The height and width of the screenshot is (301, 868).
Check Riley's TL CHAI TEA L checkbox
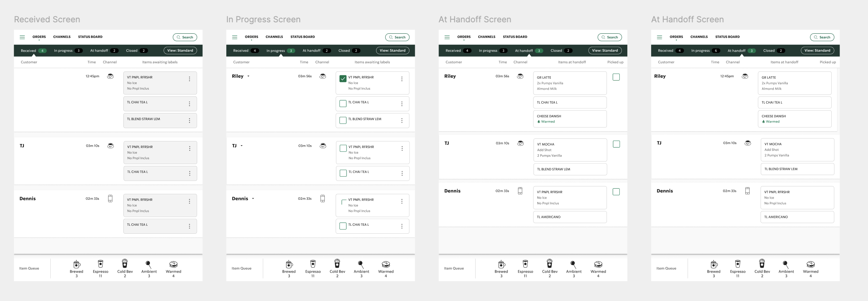click(x=343, y=104)
